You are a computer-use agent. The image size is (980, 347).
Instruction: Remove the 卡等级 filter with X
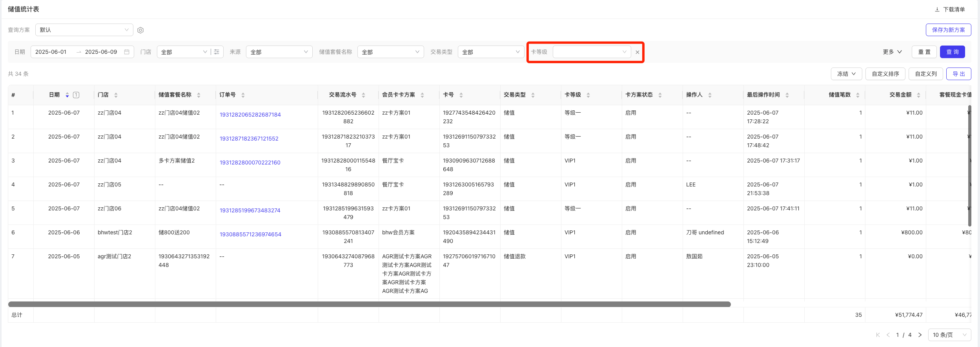click(638, 52)
